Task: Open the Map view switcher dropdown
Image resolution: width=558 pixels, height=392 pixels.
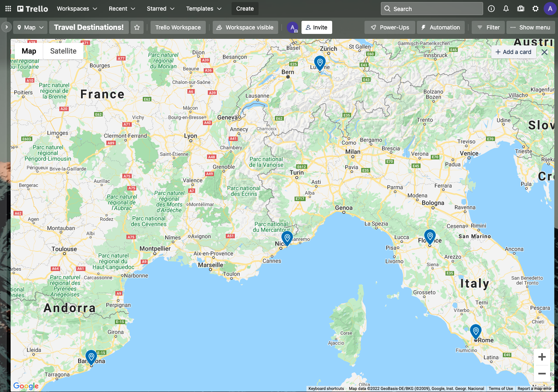Action: 30,27
